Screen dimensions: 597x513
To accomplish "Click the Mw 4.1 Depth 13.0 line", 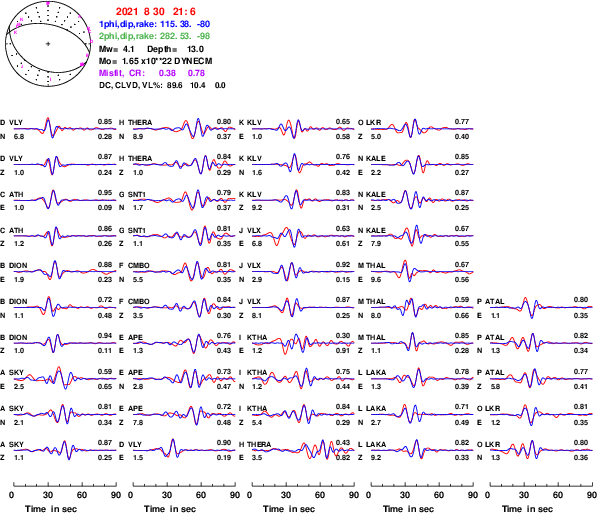I will click(151, 49).
